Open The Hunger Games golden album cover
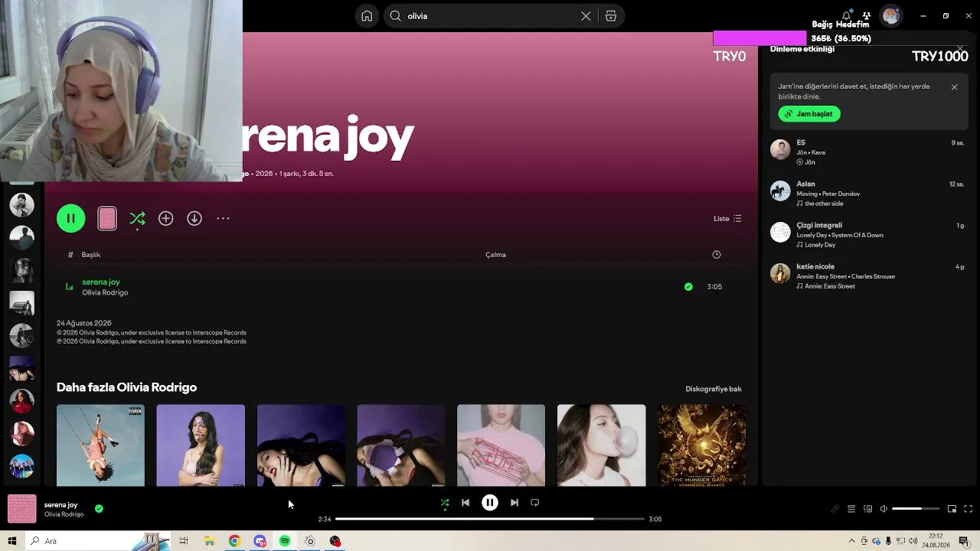Screen dimensions: 980x551 [x=701, y=445]
